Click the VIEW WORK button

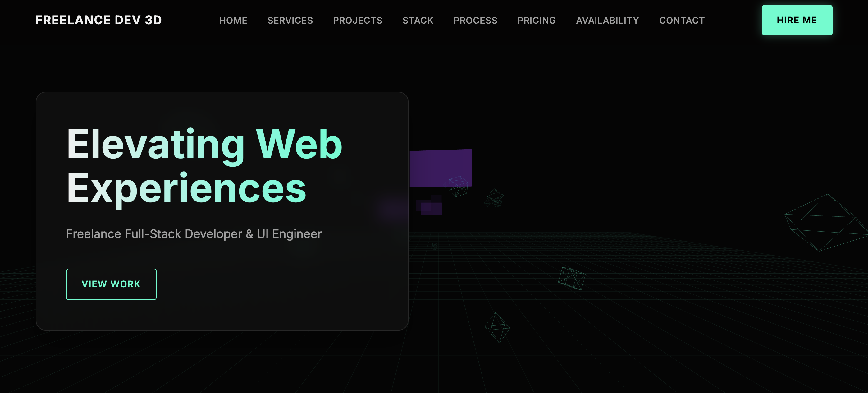pyautogui.click(x=111, y=284)
